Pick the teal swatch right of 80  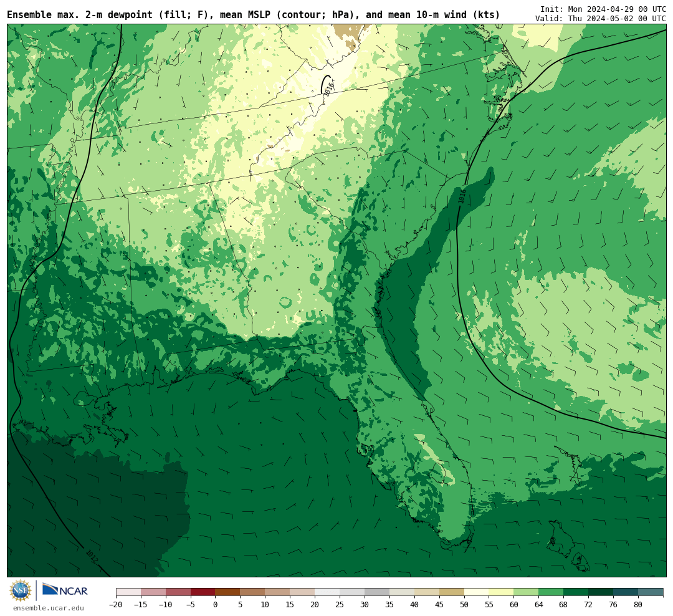[651, 592]
